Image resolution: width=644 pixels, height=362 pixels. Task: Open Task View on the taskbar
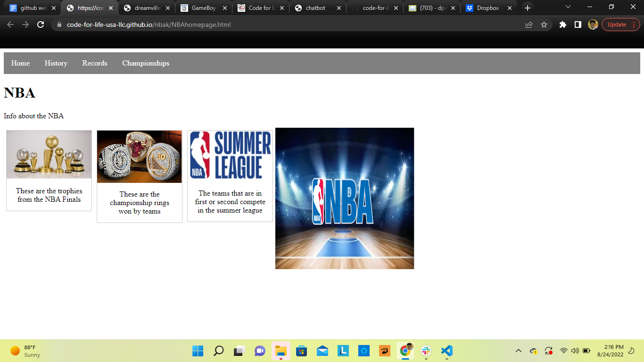click(x=239, y=351)
